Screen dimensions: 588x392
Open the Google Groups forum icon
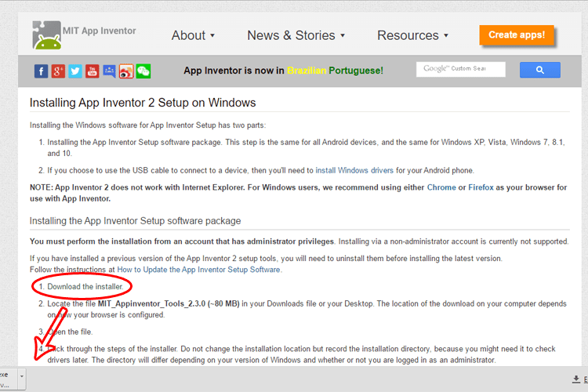tap(109, 71)
